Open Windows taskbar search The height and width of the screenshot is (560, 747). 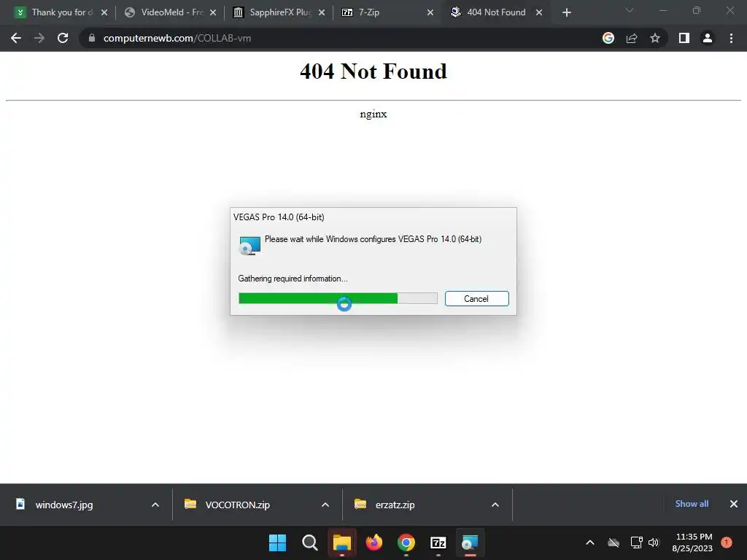tap(309, 542)
